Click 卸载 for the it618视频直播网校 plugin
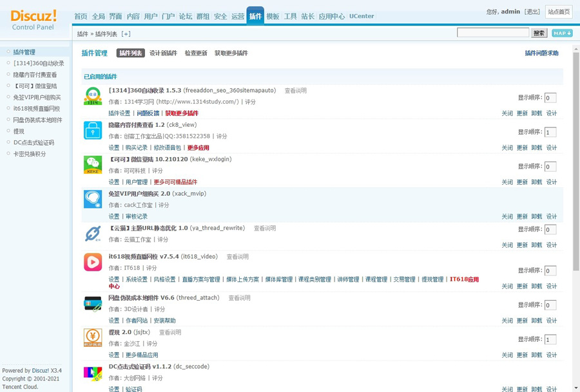The height and width of the screenshot is (392, 580). tap(537, 286)
